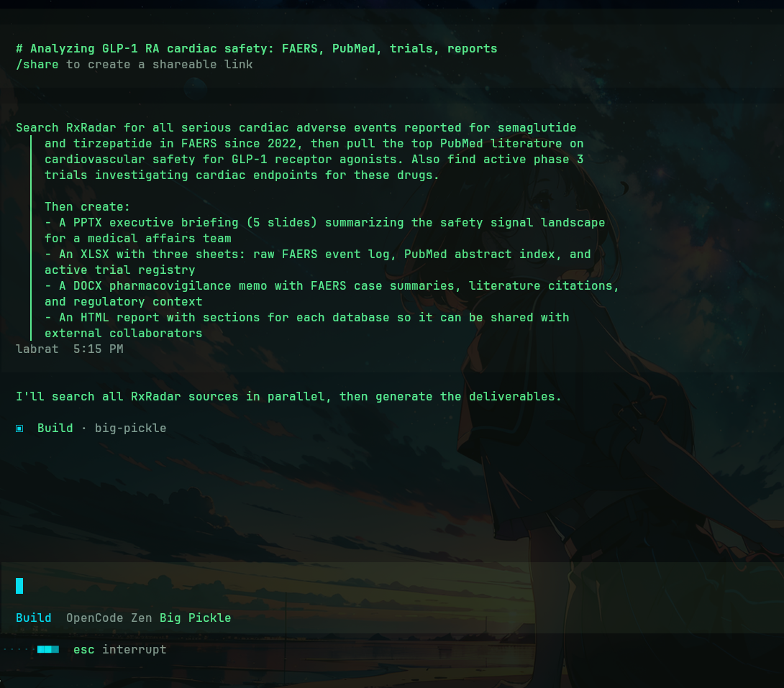Click the animated loading spinner indicator

(x=47, y=649)
